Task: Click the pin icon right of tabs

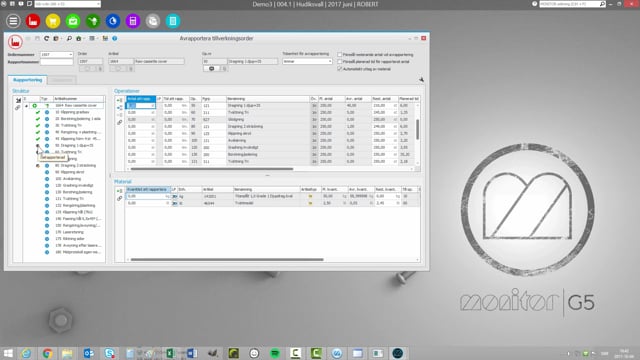Action: (x=421, y=80)
